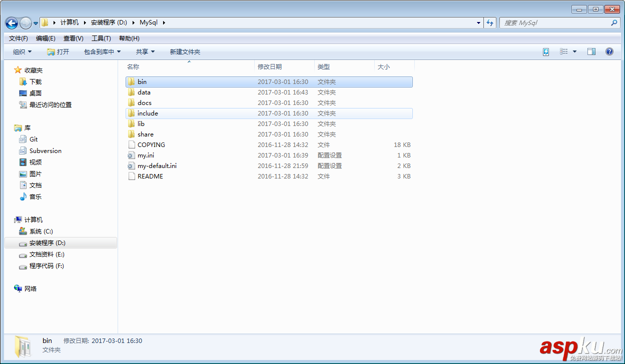
Task: Open the 帮助(H) menu
Action: coord(129,38)
